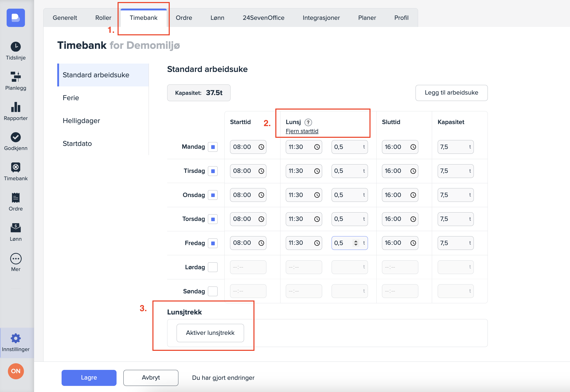Click the Mer three-dots icon
570x392 pixels.
click(x=16, y=259)
